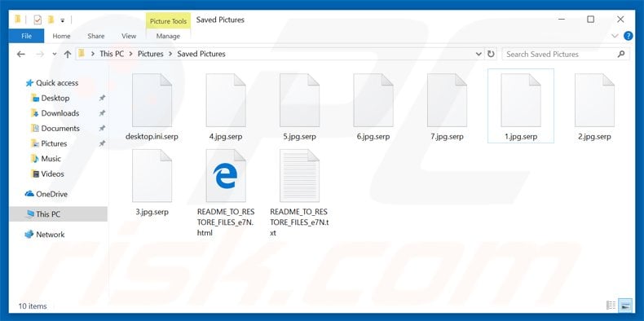The height and width of the screenshot is (321, 644).
Task: Click Pictures in the address path
Action: point(150,54)
